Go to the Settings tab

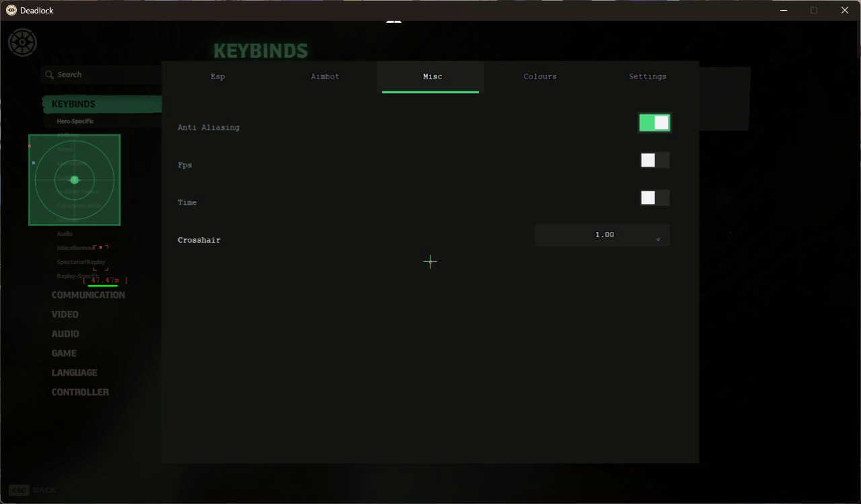648,77
